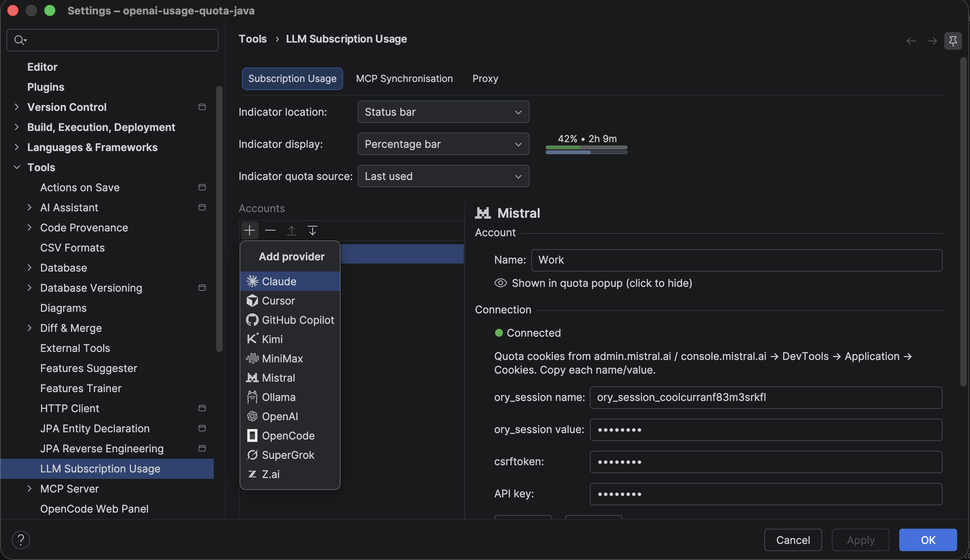Screen dimensions: 970x560
Task: Choose Z.ai from Add provider menu
Action: (290, 474)
